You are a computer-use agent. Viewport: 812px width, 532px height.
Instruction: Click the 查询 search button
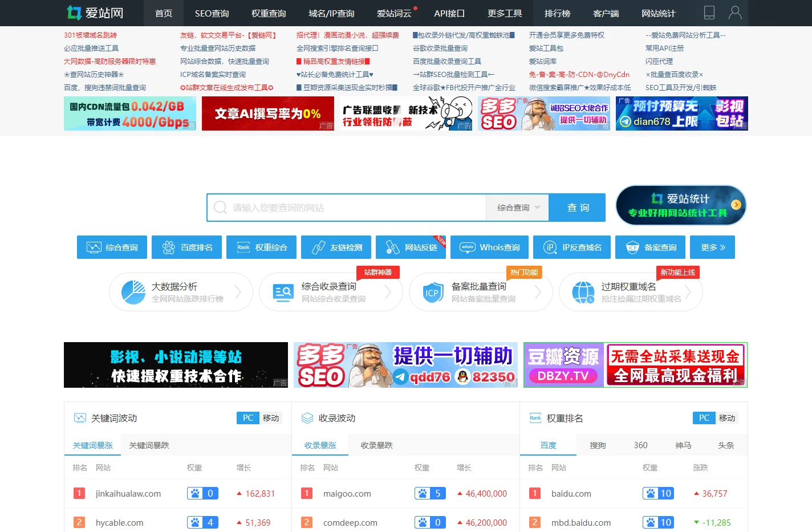point(578,208)
